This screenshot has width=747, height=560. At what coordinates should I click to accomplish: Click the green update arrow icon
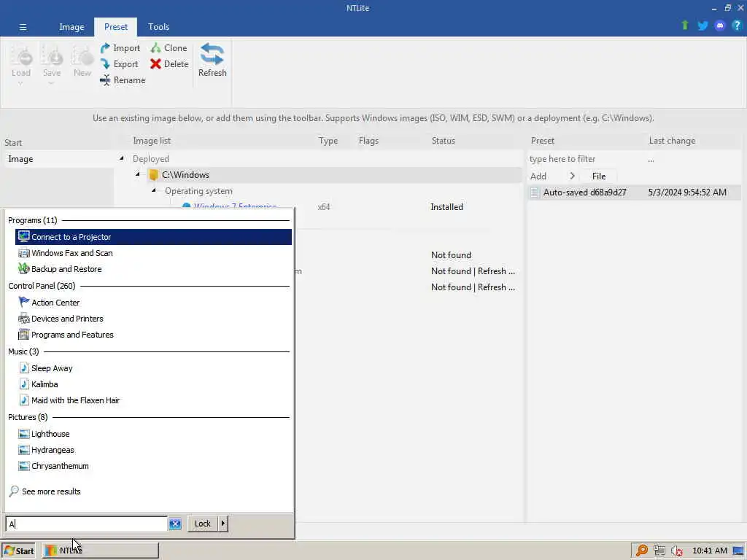(x=684, y=26)
